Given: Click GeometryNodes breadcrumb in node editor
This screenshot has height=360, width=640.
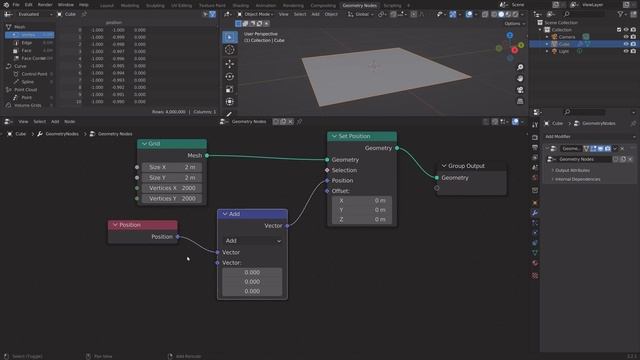Looking at the screenshot, I should pyautogui.click(x=62, y=134).
